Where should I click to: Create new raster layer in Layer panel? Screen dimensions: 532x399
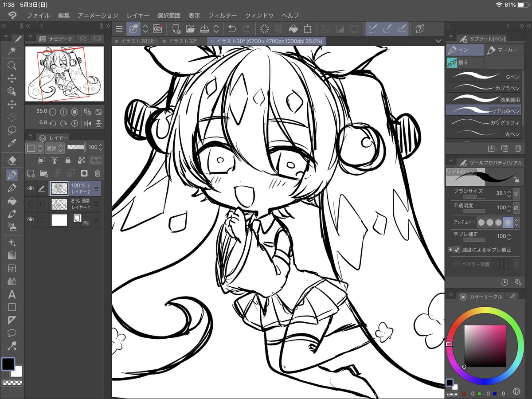[x=31, y=173]
